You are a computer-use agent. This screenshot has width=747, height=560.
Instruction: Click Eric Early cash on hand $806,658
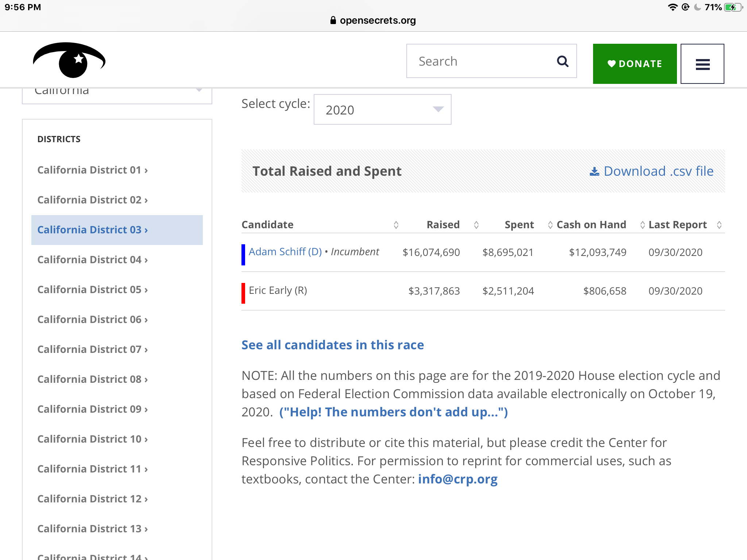[x=605, y=291]
